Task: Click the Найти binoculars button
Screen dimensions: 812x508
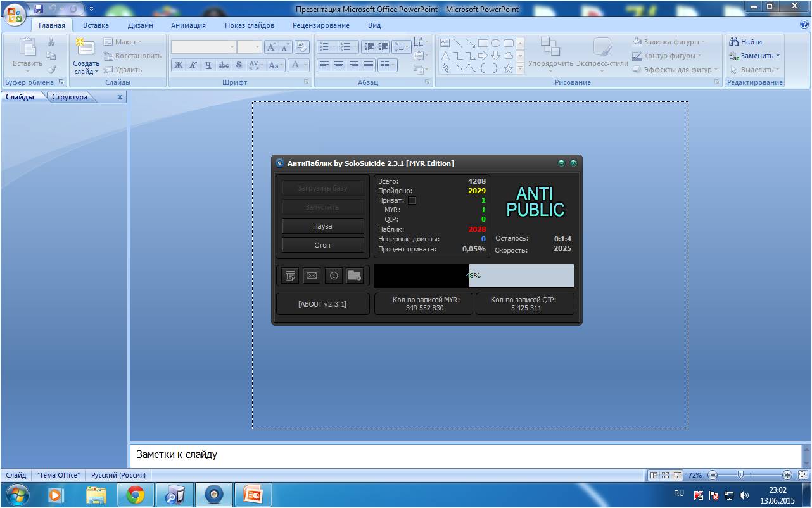Action: click(x=745, y=42)
